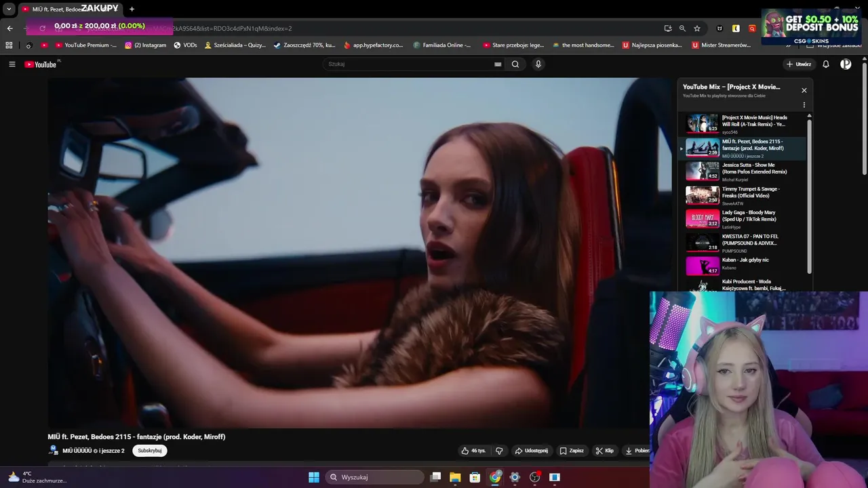868x488 pixels.
Task: Open a new browser tab with plus
Action: (x=132, y=9)
